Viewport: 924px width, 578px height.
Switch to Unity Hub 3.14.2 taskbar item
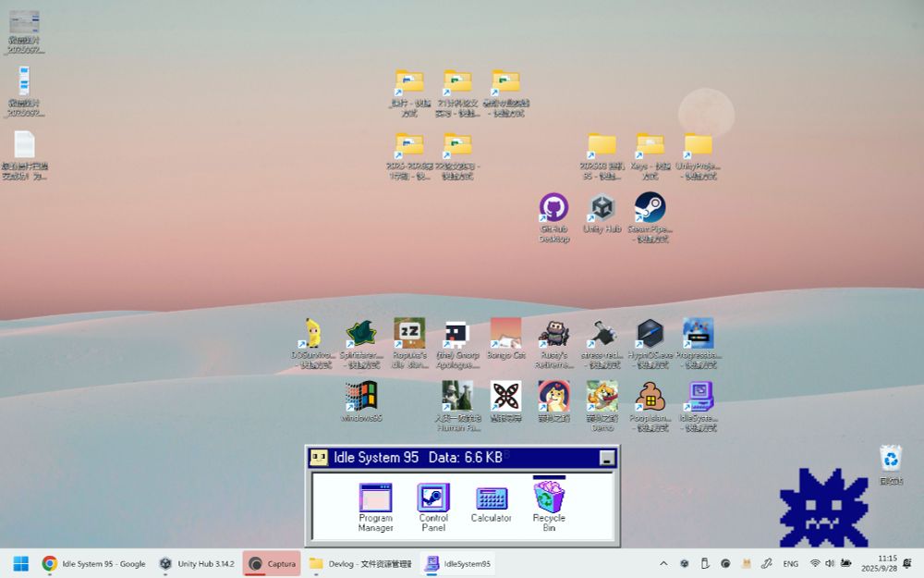pos(197,564)
